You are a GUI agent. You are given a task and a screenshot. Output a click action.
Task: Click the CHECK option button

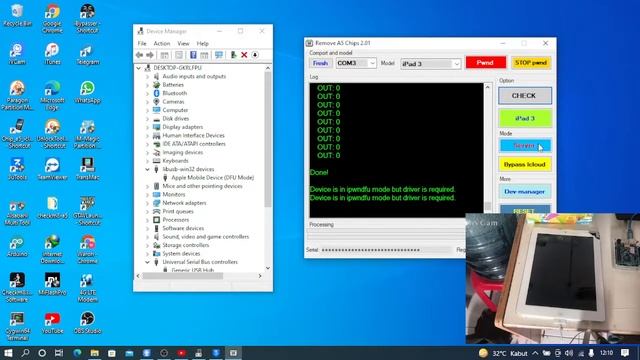click(524, 96)
